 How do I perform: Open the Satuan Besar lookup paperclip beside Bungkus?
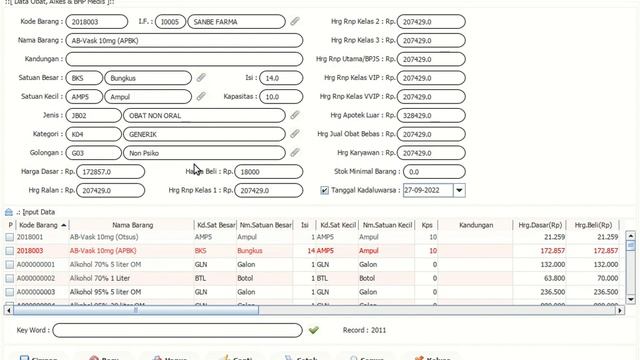click(201, 78)
